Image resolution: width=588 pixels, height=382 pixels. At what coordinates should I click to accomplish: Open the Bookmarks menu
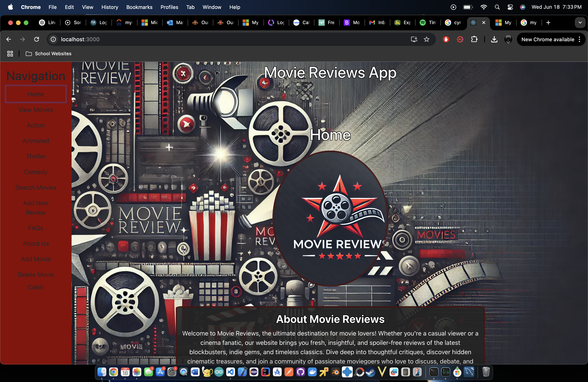[139, 7]
